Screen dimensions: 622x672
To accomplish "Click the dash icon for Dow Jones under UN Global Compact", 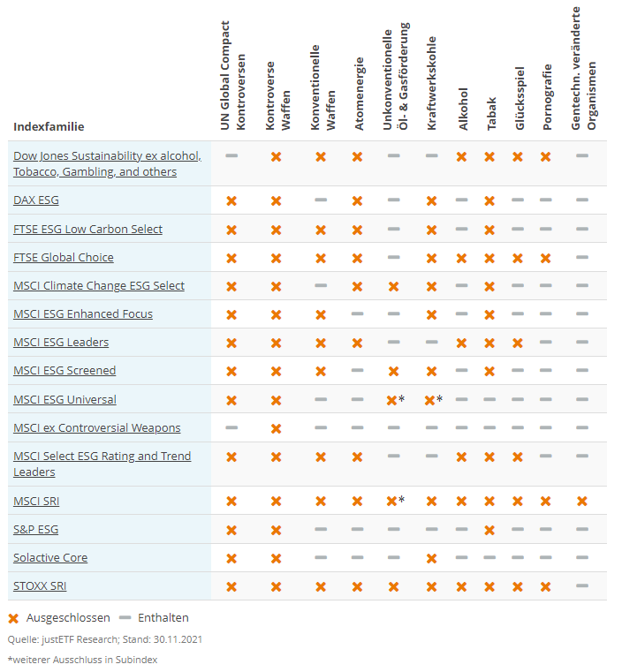I will coord(231,155).
